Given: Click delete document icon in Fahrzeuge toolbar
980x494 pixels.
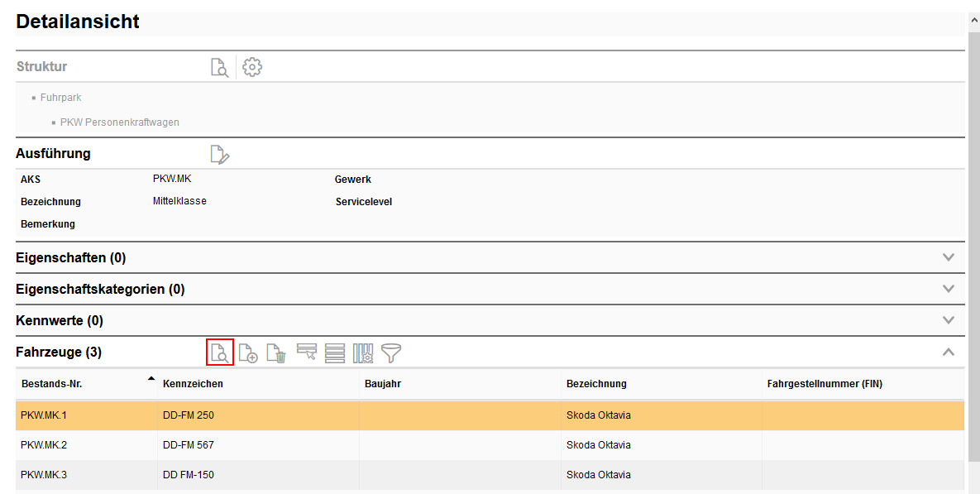Looking at the screenshot, I should click(276, 353).
